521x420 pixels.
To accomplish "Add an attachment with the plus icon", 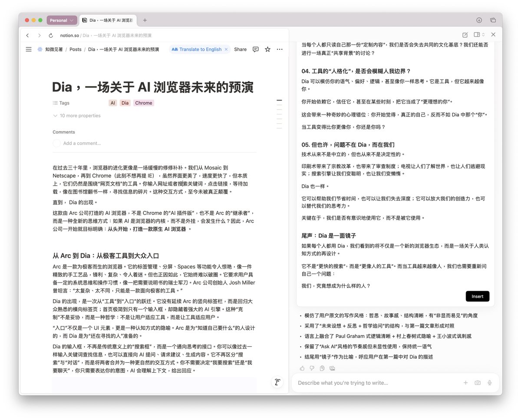I will [465, 383].
